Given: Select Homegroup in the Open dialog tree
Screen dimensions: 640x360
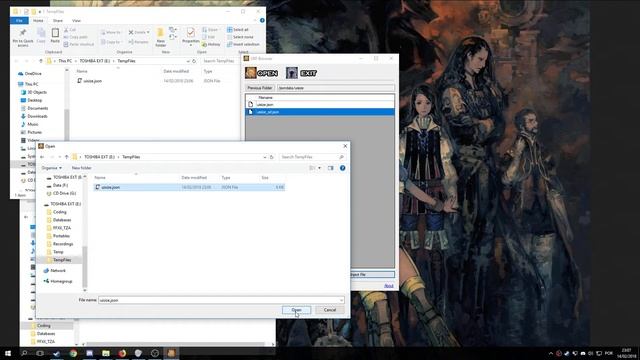Looking at the screenshot, I should 61,281.
